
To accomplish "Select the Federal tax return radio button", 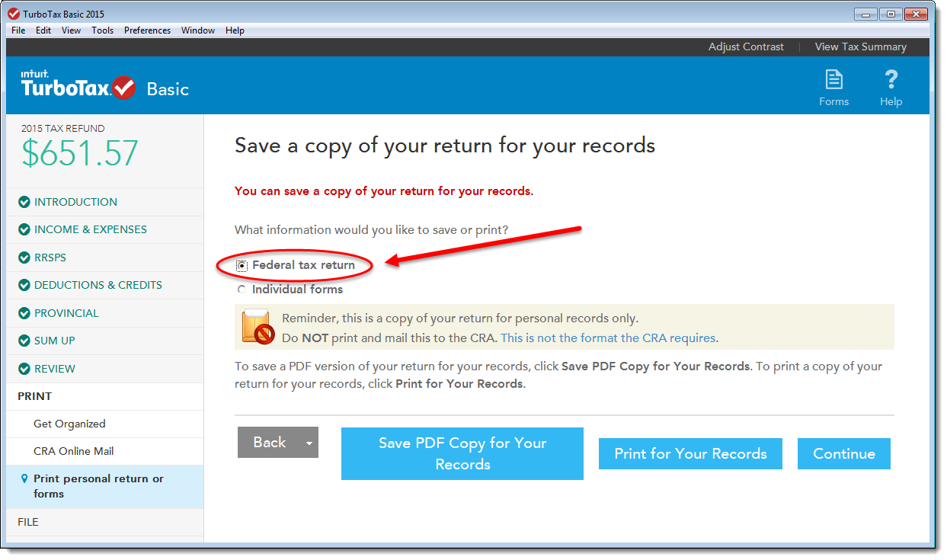I will tap(242, 265).
